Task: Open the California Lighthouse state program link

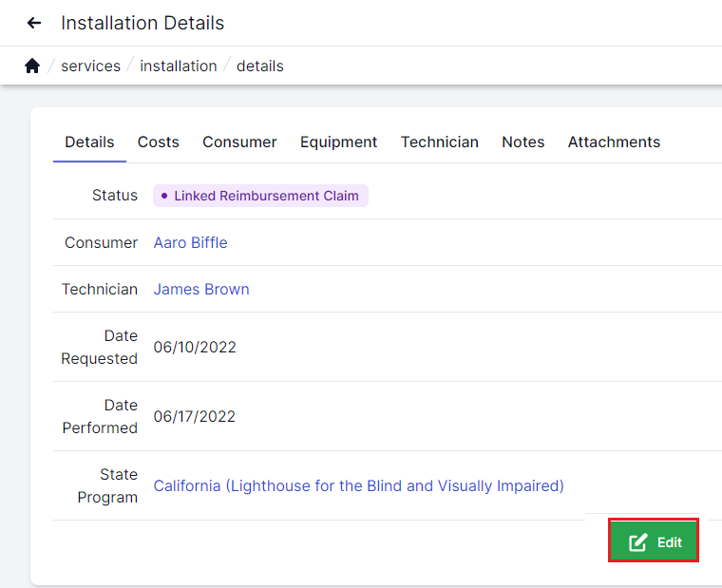Action: click(x=358, y=485)
